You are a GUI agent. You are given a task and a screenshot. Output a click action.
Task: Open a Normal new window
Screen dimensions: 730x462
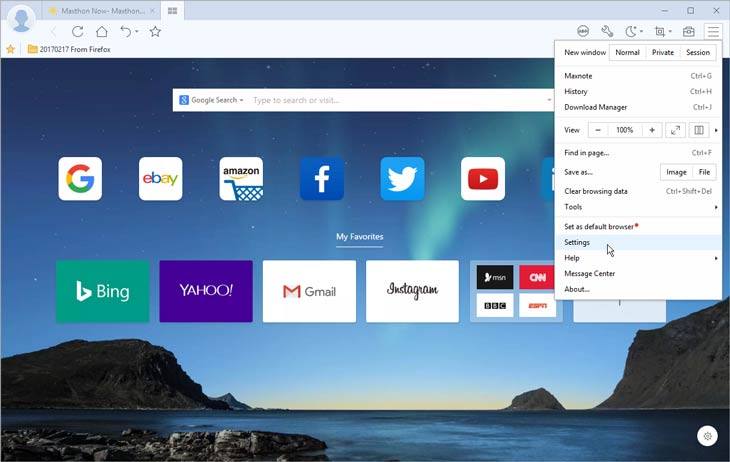[627, 53]
